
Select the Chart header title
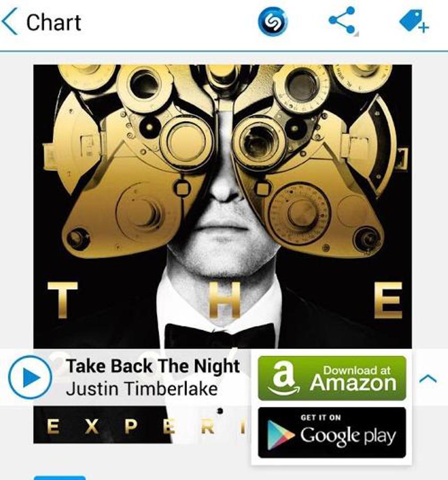[54, 22]
